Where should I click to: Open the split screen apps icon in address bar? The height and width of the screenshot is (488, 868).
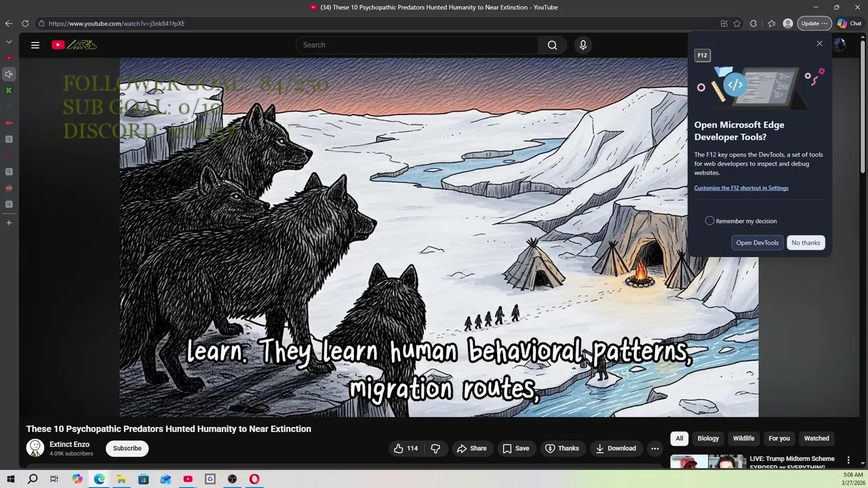(x=724, y=23)
